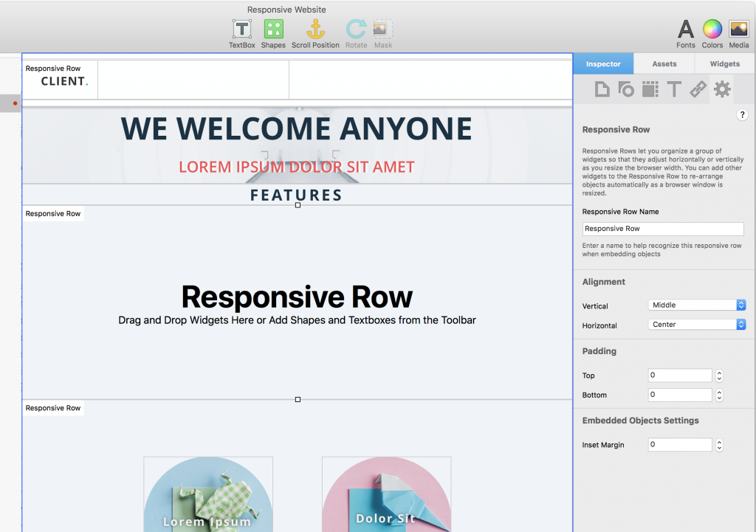The height and width of the screenshot is (532, 756).
Task: Click the large Responsive Row placeholder title
Action: pyautogui.click(x=297, y=297)
